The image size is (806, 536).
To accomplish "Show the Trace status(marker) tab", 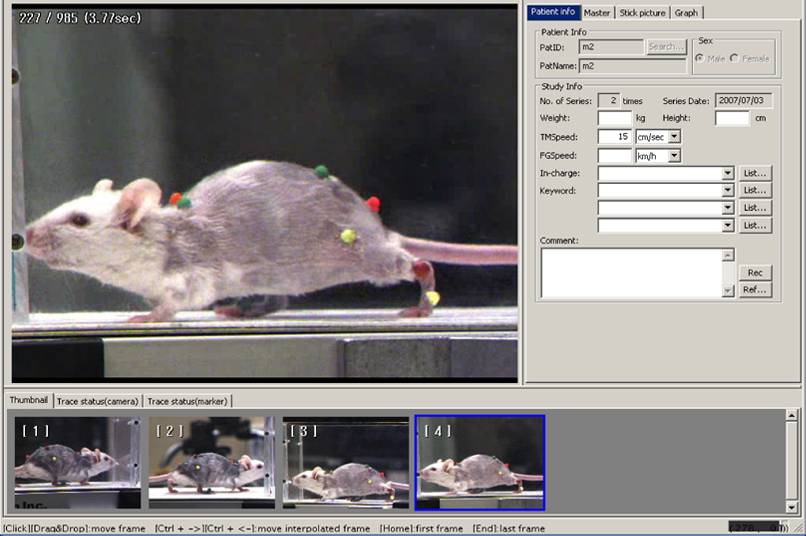I will click(188, 401).
